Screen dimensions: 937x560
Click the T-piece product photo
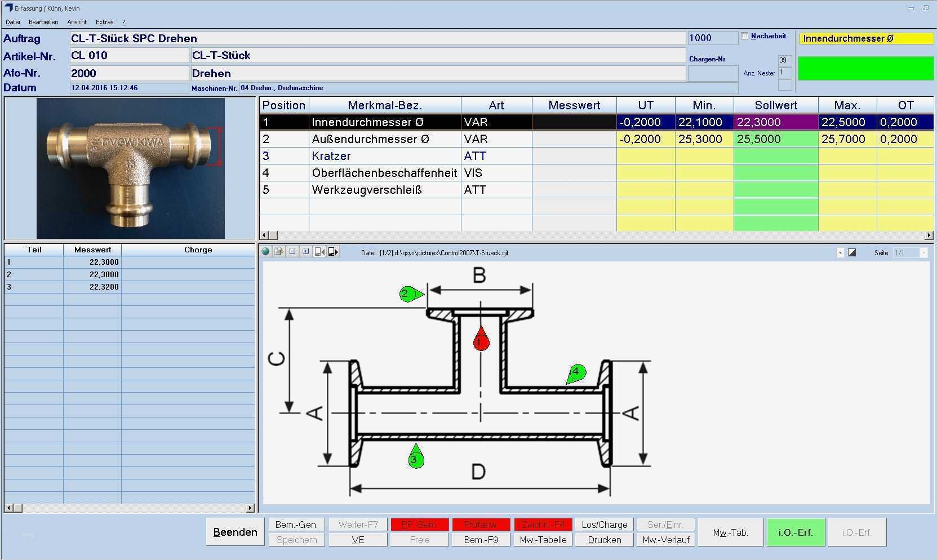[x=131, y=168]
